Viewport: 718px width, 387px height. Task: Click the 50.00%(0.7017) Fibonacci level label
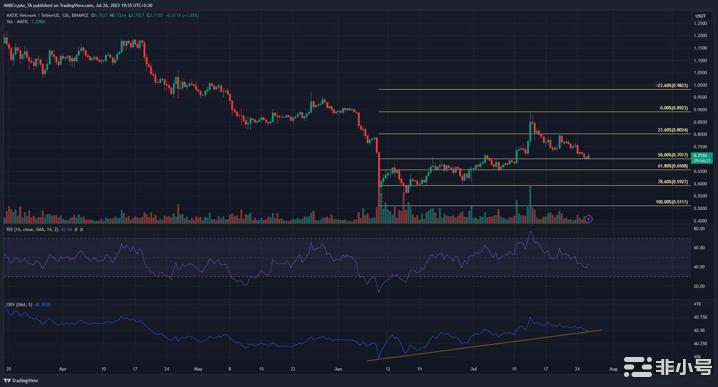click(673, 155)
